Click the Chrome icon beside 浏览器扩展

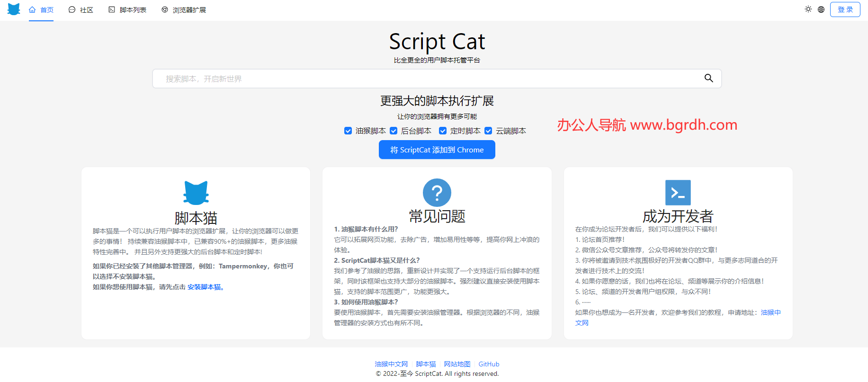click(165, 9)
